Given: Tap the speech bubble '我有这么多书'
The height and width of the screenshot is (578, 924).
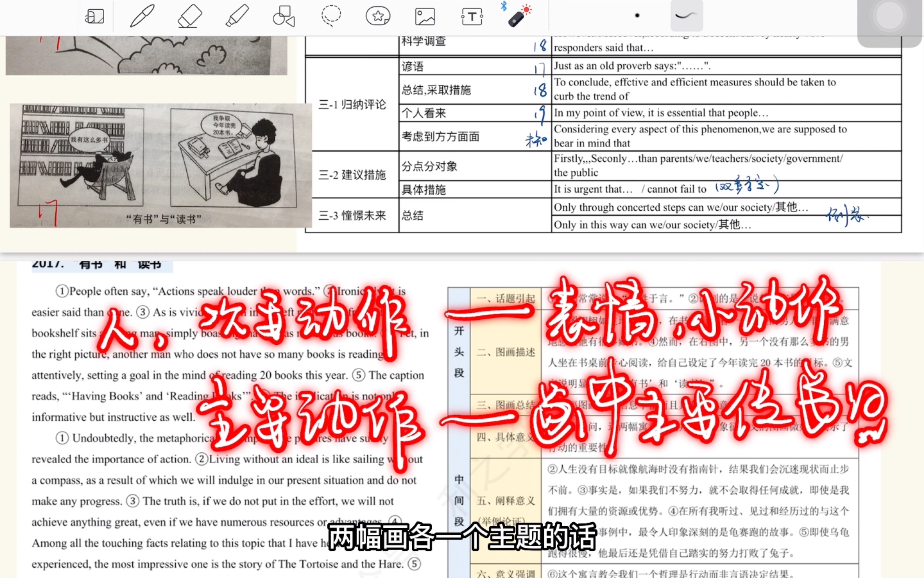Looking at the screenshot, I should [89, 140].
